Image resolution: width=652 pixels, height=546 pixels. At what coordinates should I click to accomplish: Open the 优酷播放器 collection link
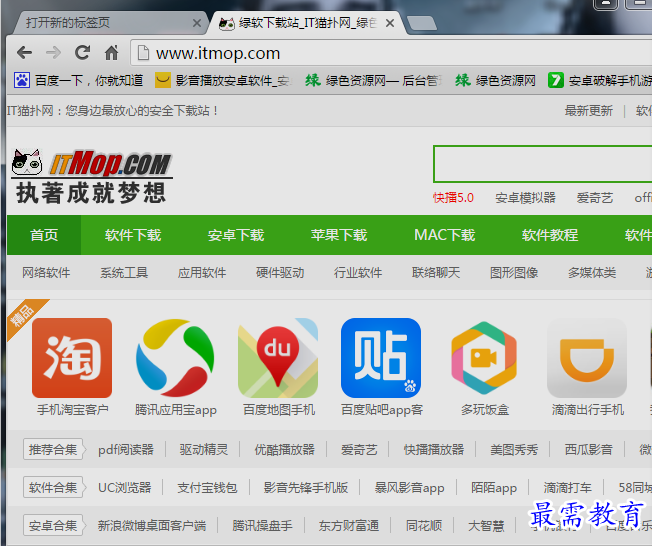pos(284,450)
